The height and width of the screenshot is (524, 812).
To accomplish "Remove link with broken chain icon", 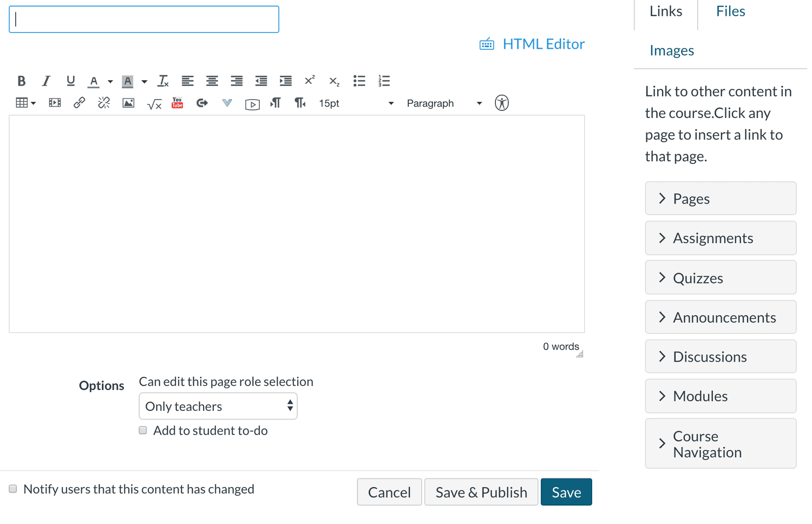I will coord(104,103).
